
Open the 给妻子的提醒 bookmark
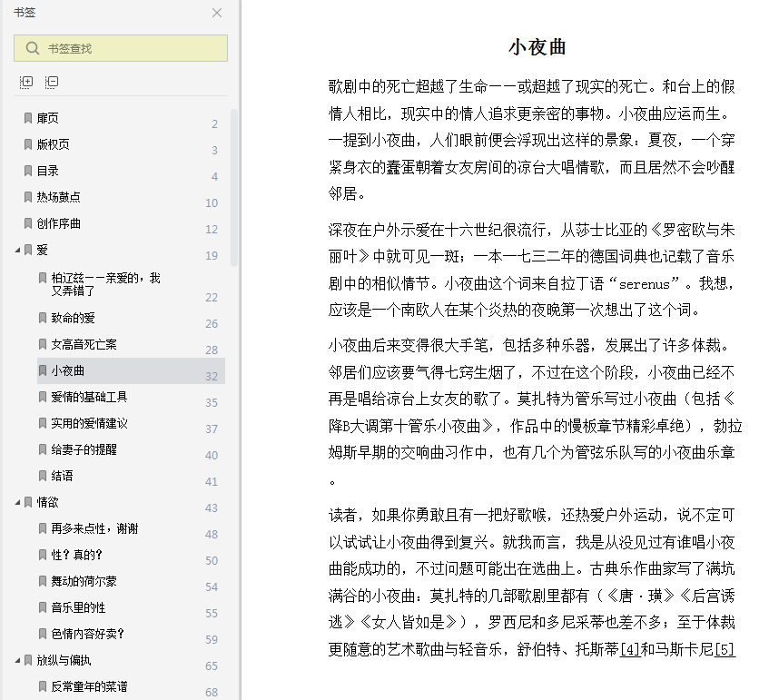(84, 449)
